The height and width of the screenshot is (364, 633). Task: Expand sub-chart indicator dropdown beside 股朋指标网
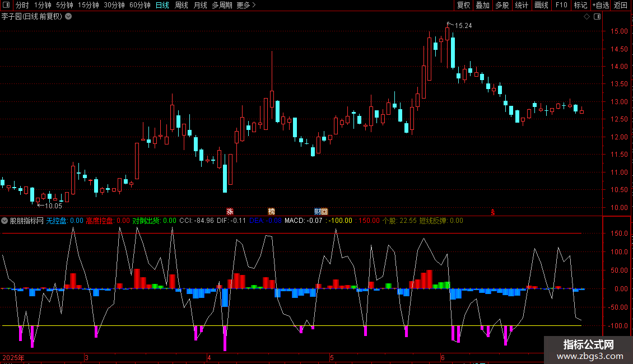click(4, 221)
